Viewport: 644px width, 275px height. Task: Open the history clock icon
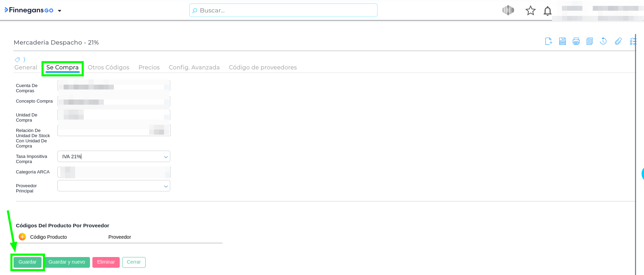pos(603,41)
